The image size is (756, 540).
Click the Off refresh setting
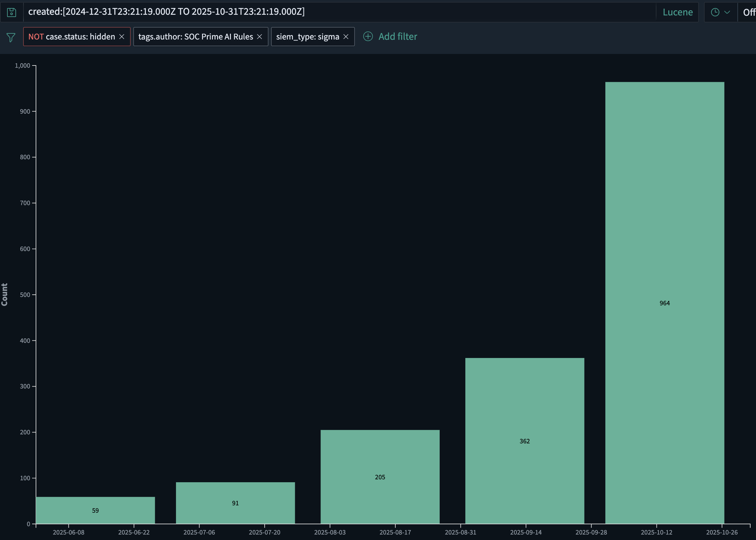coord(749,12)
